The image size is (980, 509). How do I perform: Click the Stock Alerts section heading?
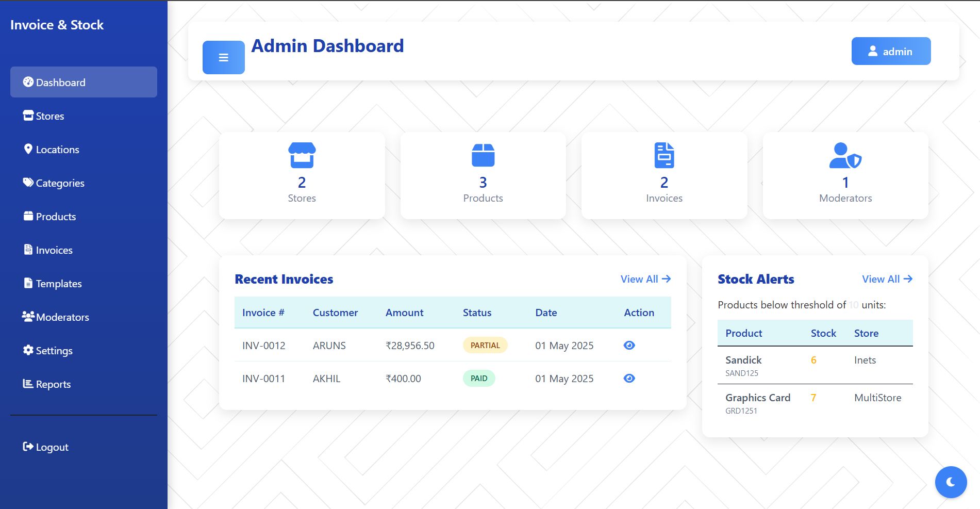coord(756,279)
